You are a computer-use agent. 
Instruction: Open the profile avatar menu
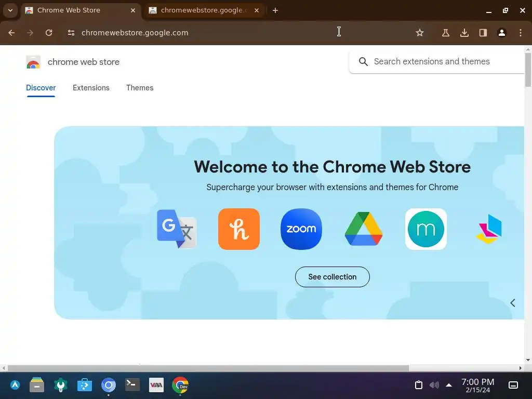[501, 33]
